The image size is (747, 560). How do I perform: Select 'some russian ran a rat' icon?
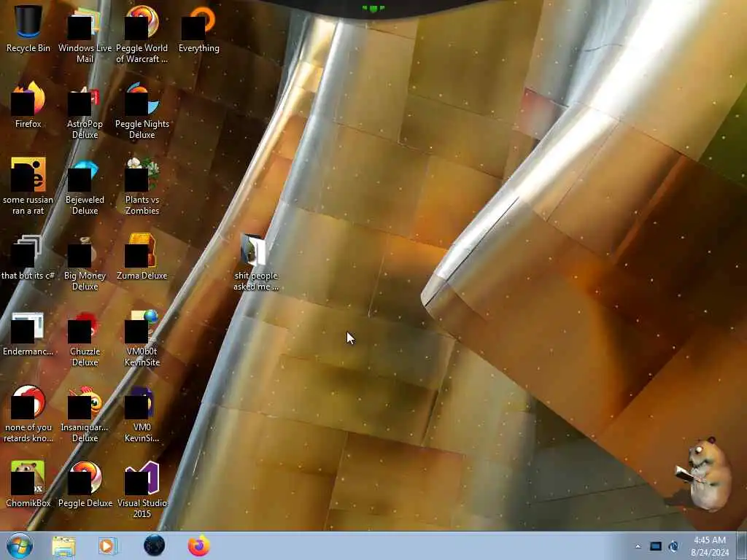click(x=28, y=186)
